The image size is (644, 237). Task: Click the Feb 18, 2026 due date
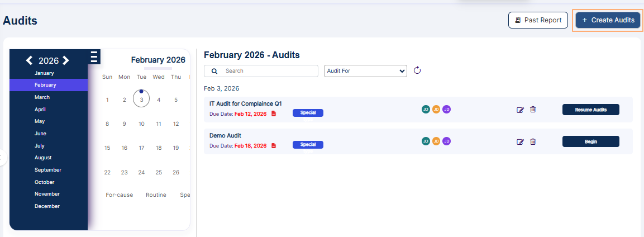(251, 146)
